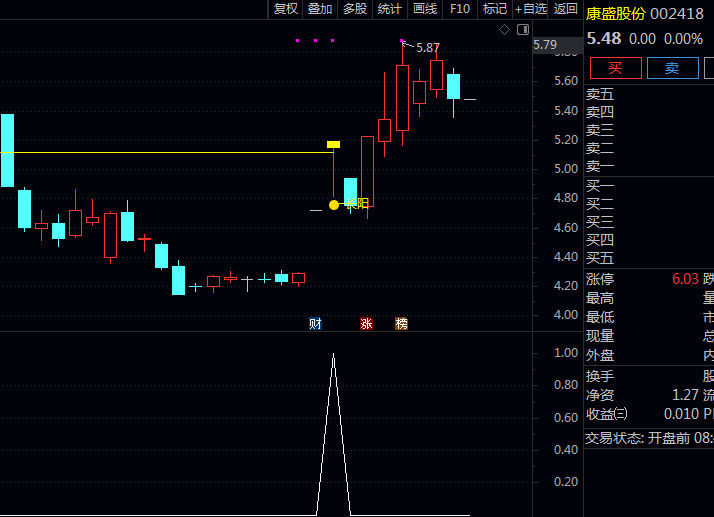Click the 换手 label
This screenshot has height=517, width=714.
coord(600,376)
